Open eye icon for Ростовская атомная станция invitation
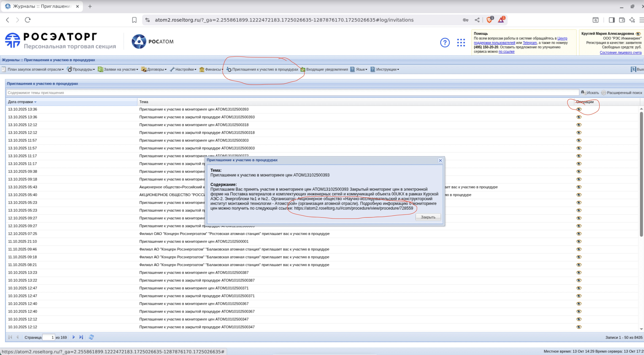The width and height of the screenshot is (644, 355). (579, 234)
